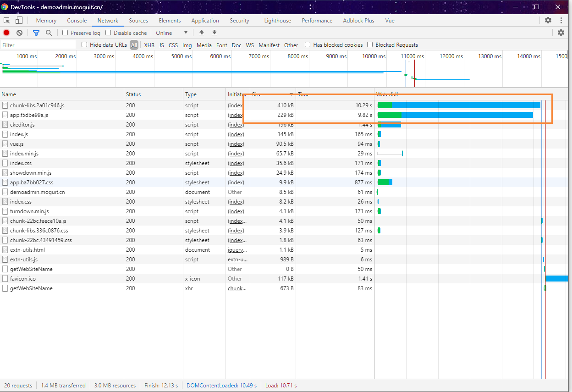Screen dimensions: 572x392
Task: Sort by the Type column header
Action: click(x=204, y=94)
